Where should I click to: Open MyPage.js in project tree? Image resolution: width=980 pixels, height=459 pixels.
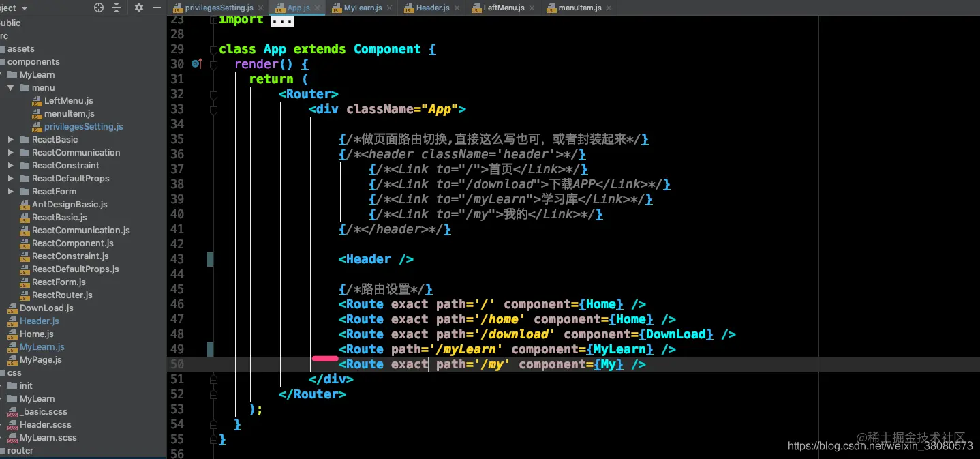(x=40, y=360)
